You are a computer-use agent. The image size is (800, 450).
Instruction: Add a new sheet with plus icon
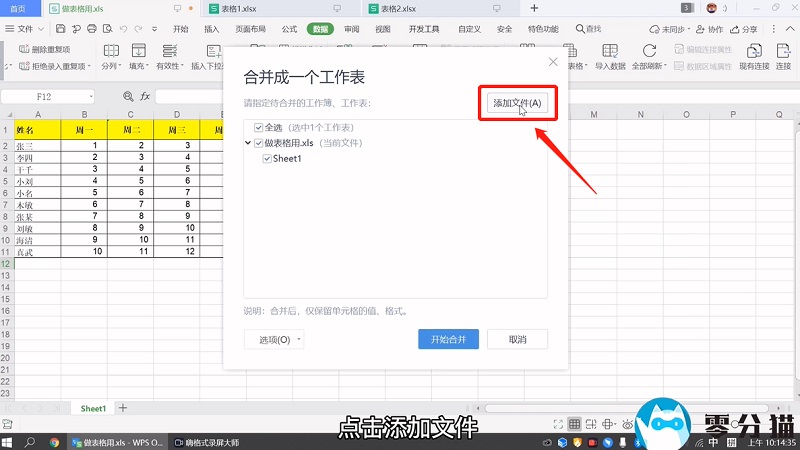pos(123,408)
